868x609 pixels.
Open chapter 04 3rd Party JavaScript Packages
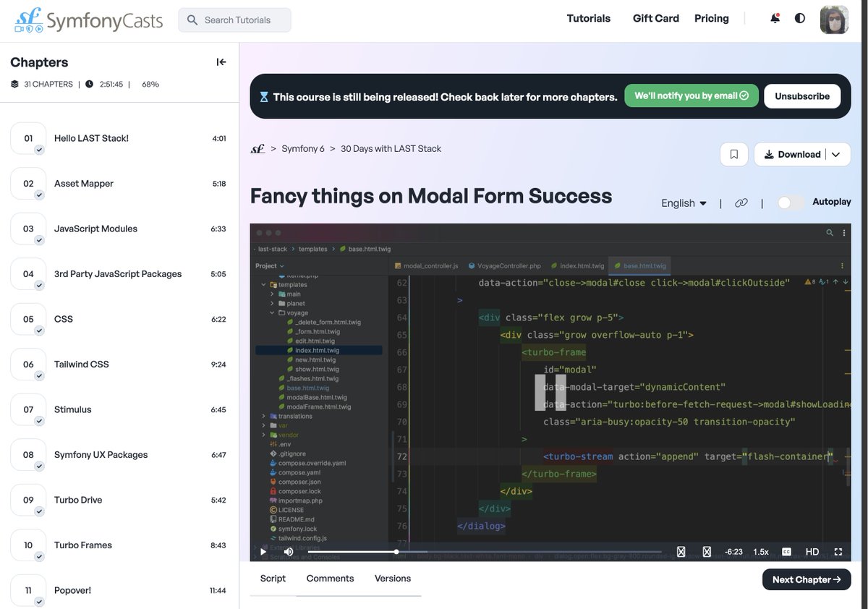pyautogui.click(x=119, y=274)
